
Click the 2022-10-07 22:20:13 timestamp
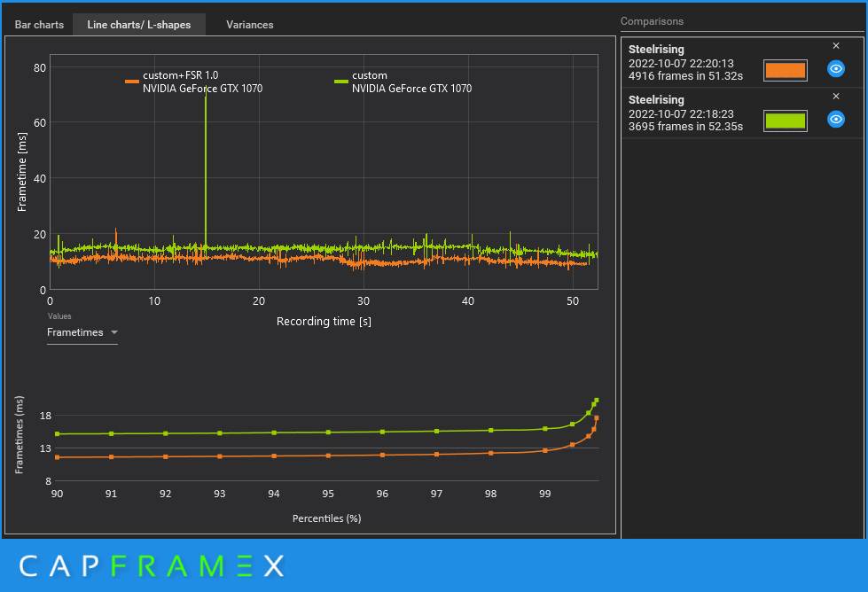click(x=681, y=64)
